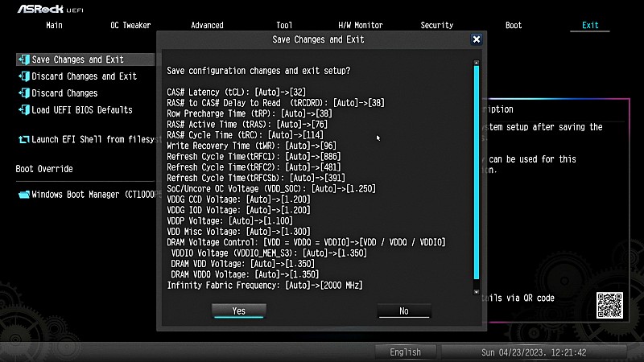Click the date and time display
644x362 pixels.
click(534, 352)
